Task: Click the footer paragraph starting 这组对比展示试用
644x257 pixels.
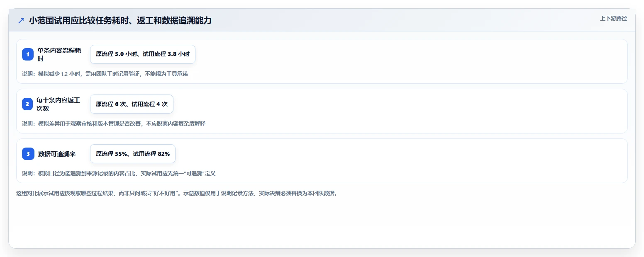Action: coord(177,193)
